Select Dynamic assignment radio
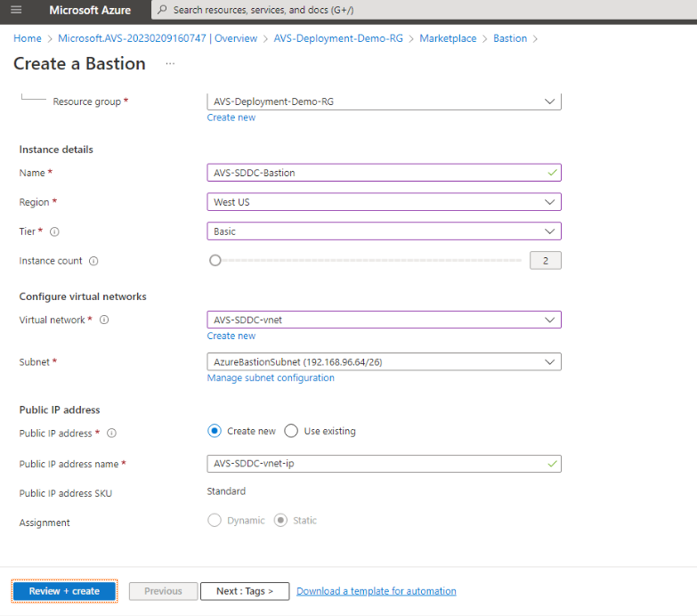 coord(215,520)
